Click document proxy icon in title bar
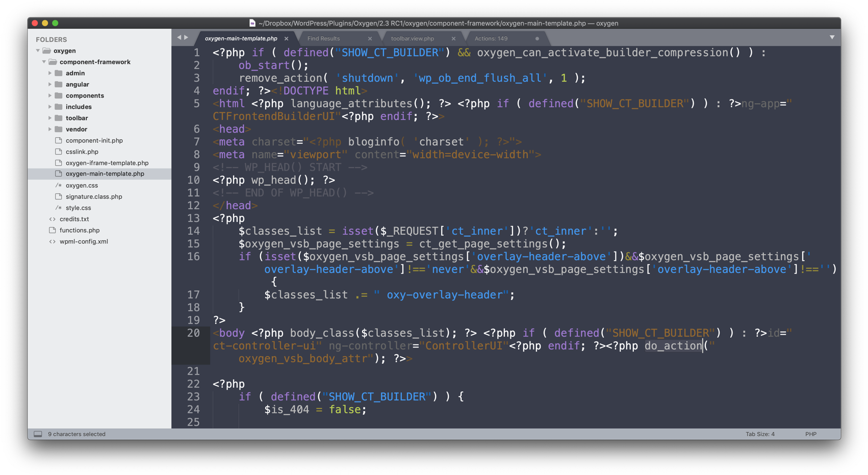 pyautogui.click(x=252, y=23)
